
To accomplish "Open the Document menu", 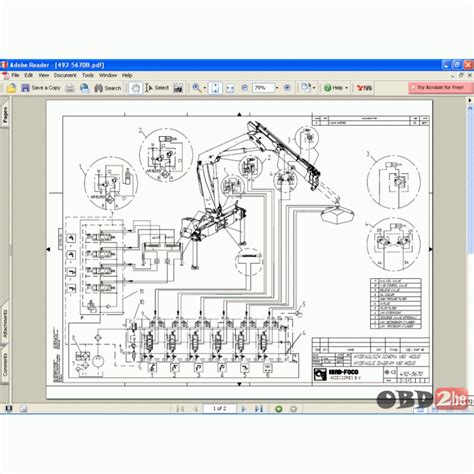I will [x=65, y=75].
